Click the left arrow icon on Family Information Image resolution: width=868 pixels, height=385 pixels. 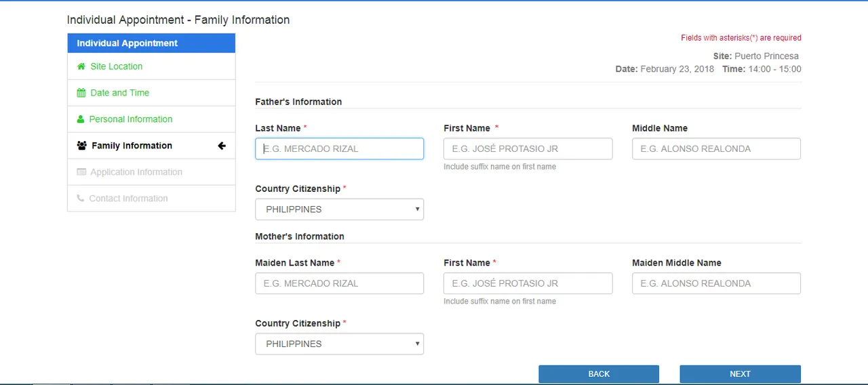(x=221, y=146)
